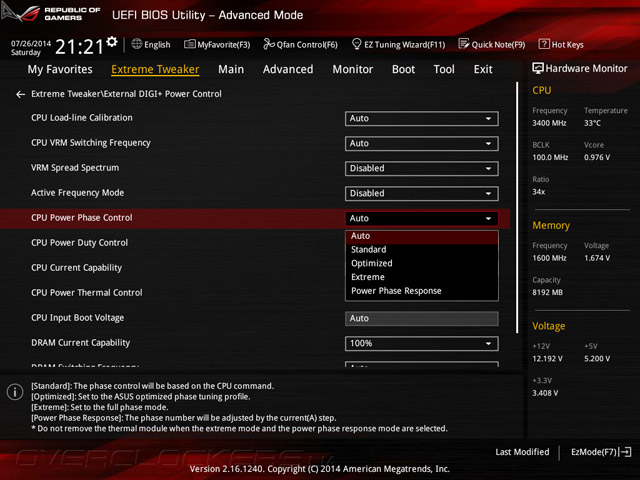640x480 pixels.
Task: Click the EZ Tuning Wizard lightbulb icon
Action: coord(356,44)
